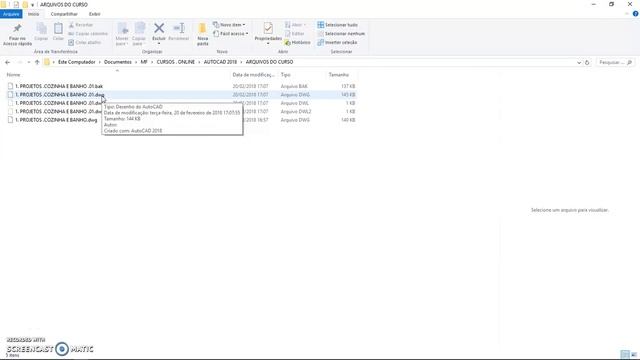Open the Novo item dropdown
Image resolution: width=640 pixels, height=360 pixels.
[x=229, y=25]
